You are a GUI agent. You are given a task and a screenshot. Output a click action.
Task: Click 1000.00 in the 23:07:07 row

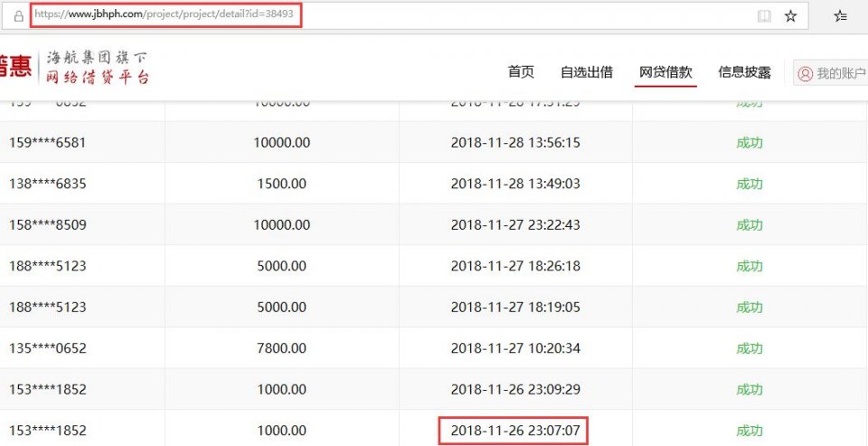[282, 431]
